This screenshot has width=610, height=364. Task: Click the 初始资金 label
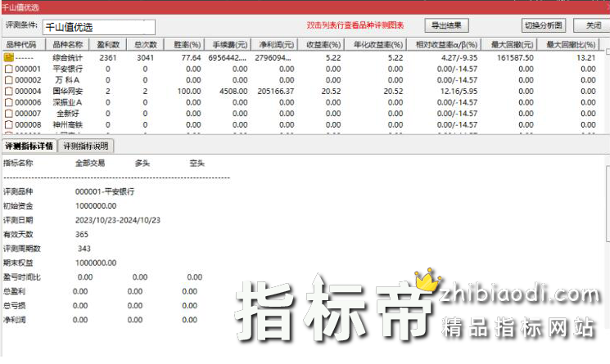tap(18, 206)
